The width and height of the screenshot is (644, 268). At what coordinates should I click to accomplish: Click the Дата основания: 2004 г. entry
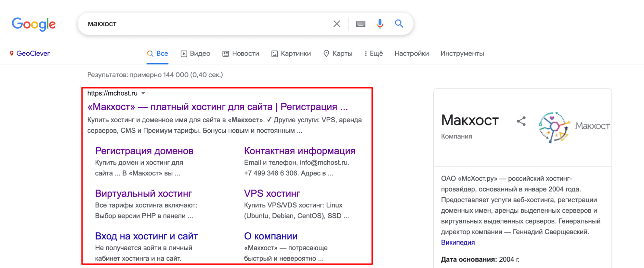point(480,260)
